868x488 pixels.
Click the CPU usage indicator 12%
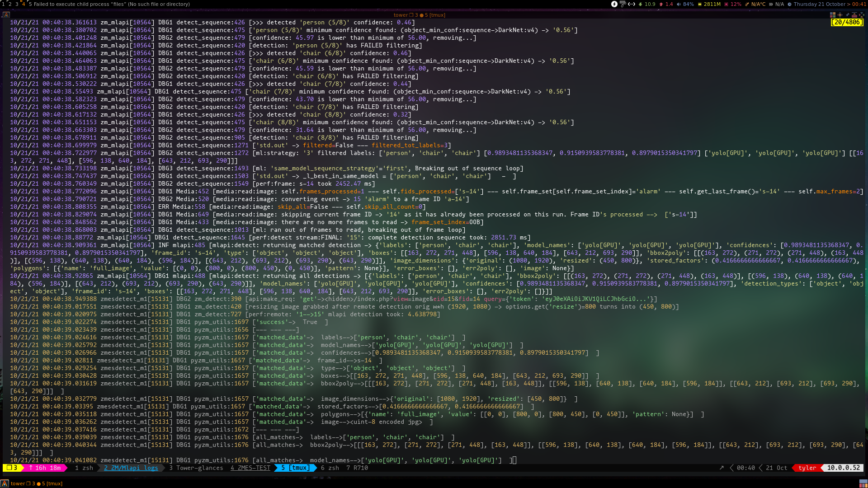(x=733, y=4)
